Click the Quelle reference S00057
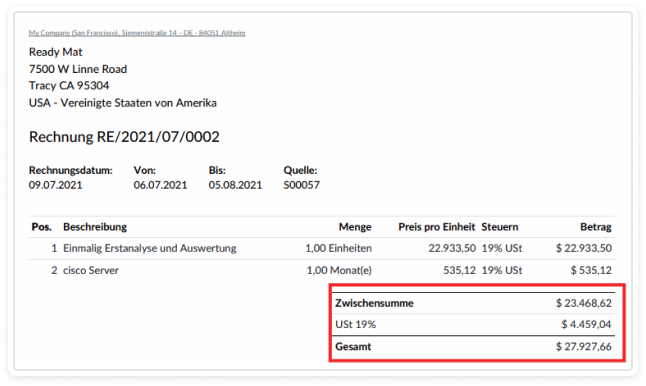This screenshot has width=646, height=386. click(302, 185)
